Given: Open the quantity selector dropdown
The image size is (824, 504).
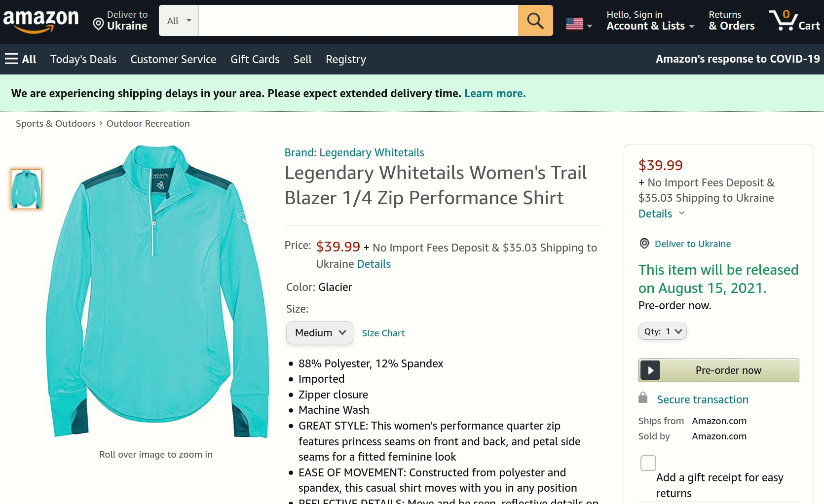Looking at the screenshot, I should pos(662,331).
